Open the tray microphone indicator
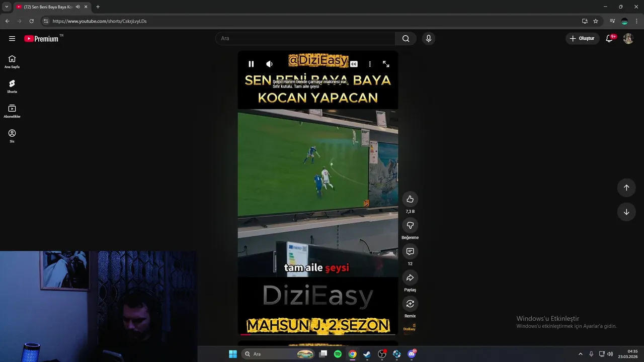 [x=591, y=354]
